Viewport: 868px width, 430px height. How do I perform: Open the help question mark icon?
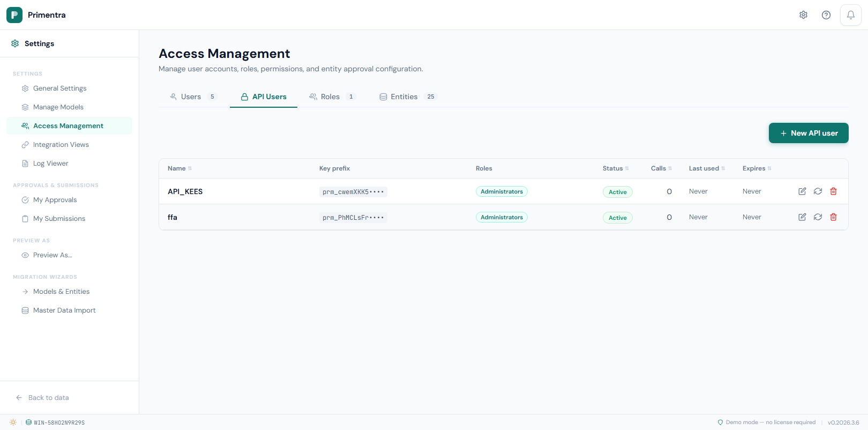click(x=826, y=15)
